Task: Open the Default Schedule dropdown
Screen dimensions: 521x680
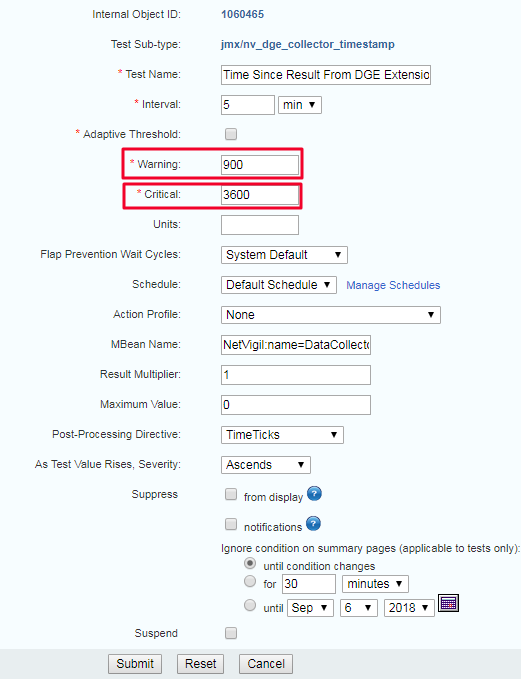Action: (279, 285)
